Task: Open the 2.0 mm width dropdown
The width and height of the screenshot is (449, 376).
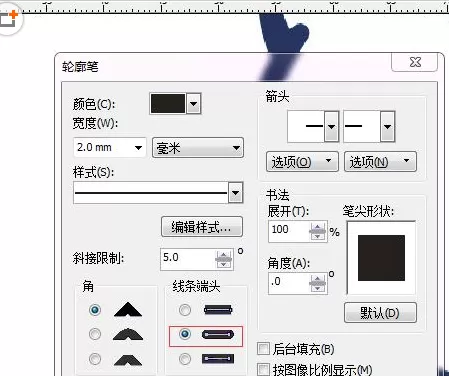Action: (138, 148)
